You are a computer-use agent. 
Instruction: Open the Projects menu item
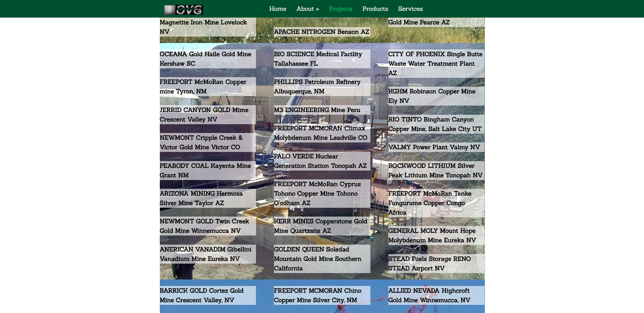341,9
